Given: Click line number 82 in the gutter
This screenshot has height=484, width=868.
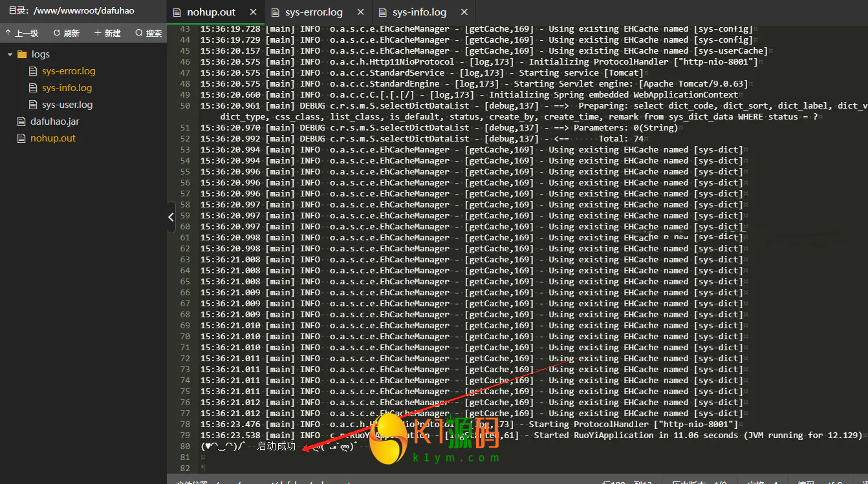Looking at the screenshot, I should 185,468.
